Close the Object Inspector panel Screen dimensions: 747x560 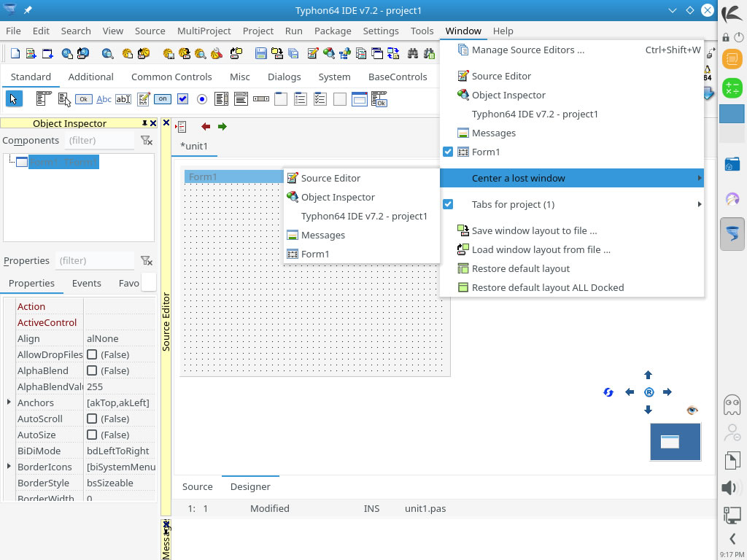(153, 123)
